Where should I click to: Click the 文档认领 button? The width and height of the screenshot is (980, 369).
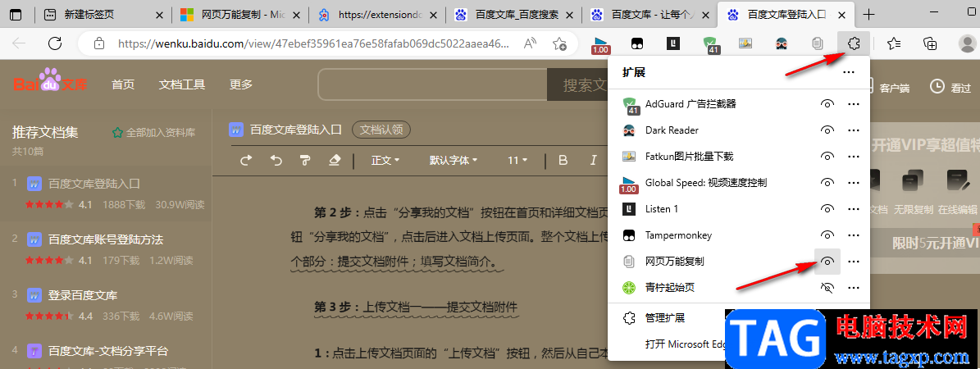coord(381,130)
